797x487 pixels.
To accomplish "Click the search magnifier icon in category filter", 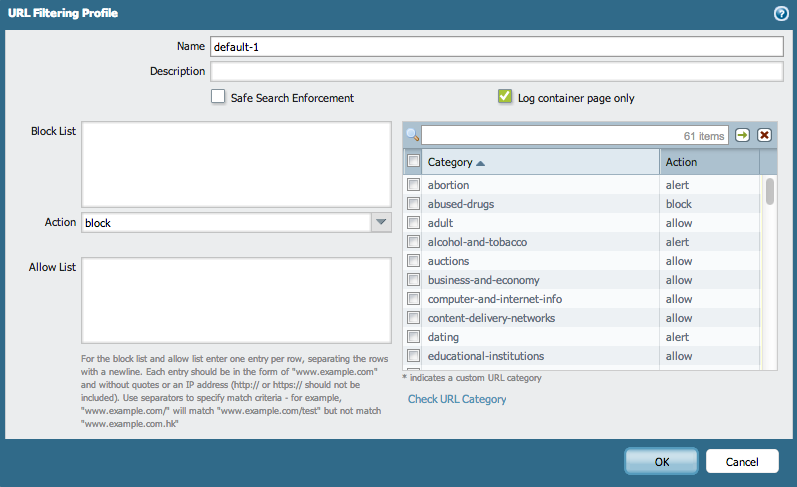I will 411,135.
